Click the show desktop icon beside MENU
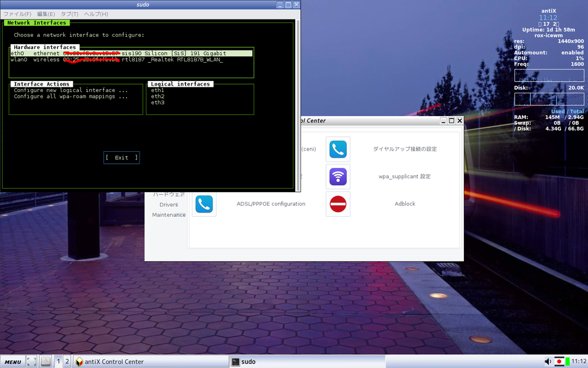The width and height of the screenshot is (588, 368). click(32, 361)
